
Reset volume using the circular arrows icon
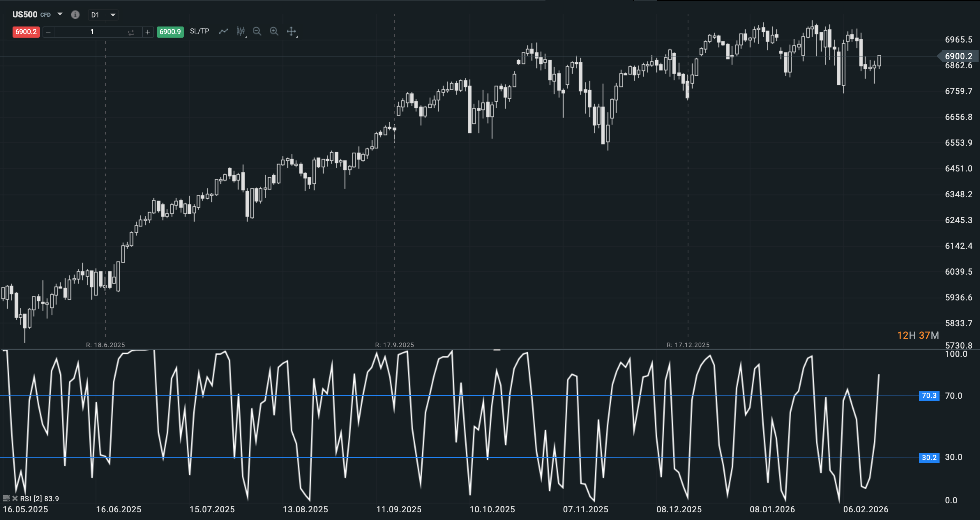(131, 32)
